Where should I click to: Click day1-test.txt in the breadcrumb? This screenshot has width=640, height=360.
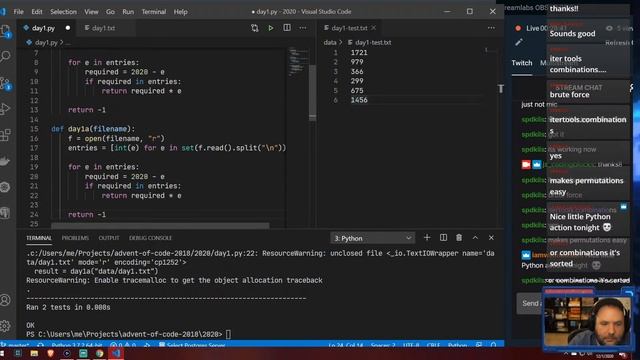coord(373,42)
